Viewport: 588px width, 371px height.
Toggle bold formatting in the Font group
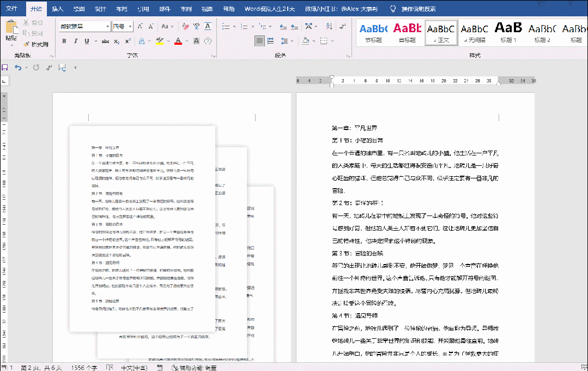tap(65, 41)
